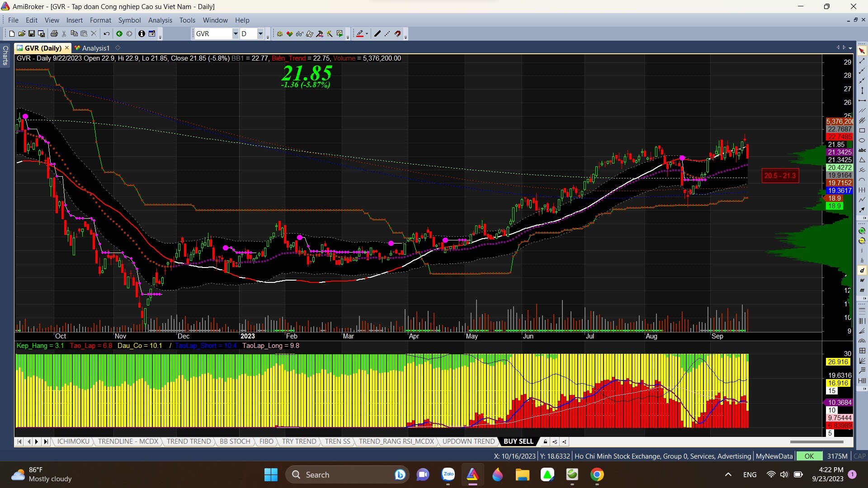Toggle the lock icon beside sheet tabs
This screenshot has width=868, height=488.
click(545, 442)
